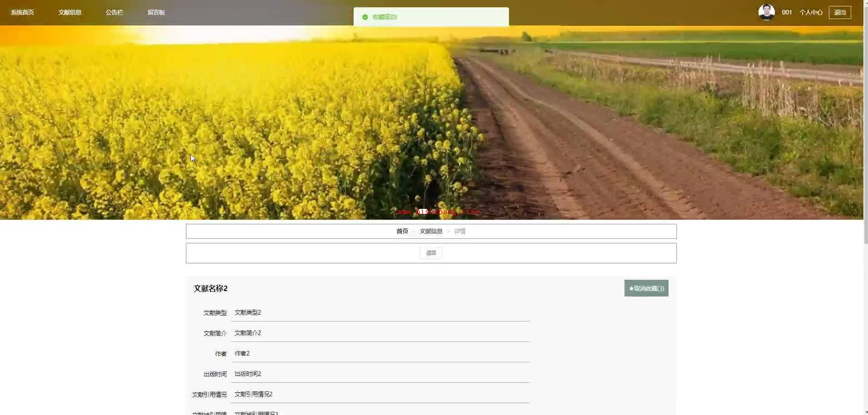Open the 留言板 menu item

[x=156, y=12]
